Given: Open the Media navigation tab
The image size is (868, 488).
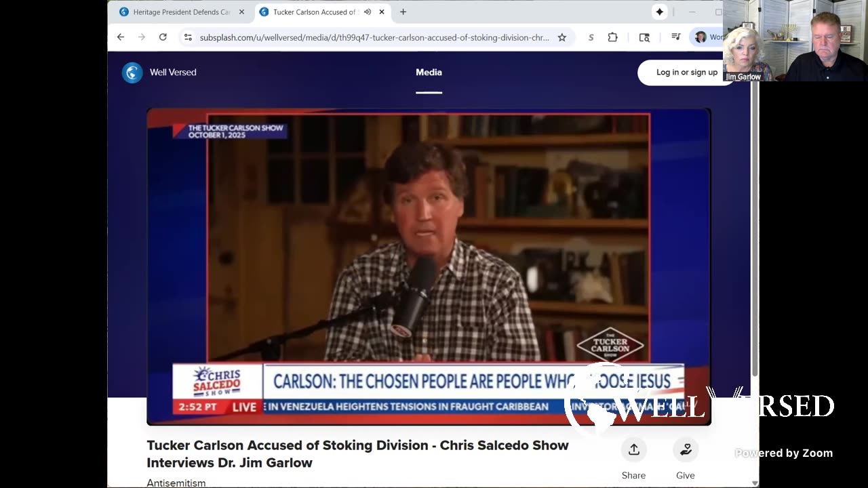Looking at the screenshot, I should coord(429,73).
